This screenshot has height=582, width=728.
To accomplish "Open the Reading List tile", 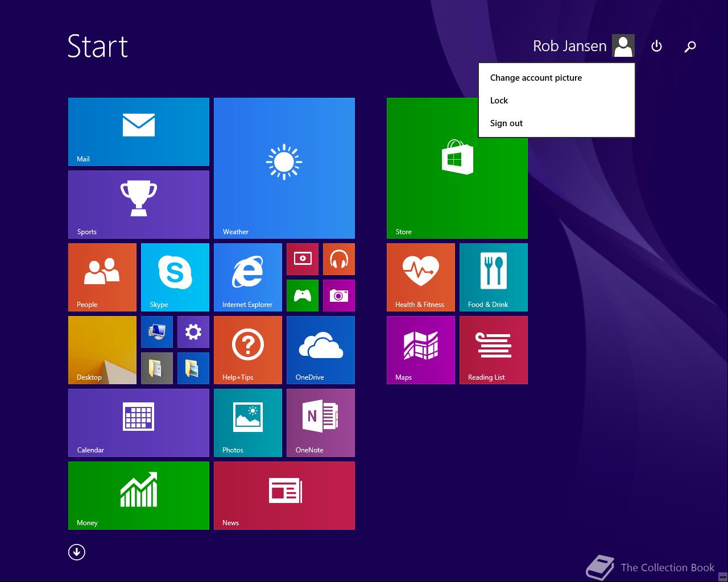I will point(494,350).
